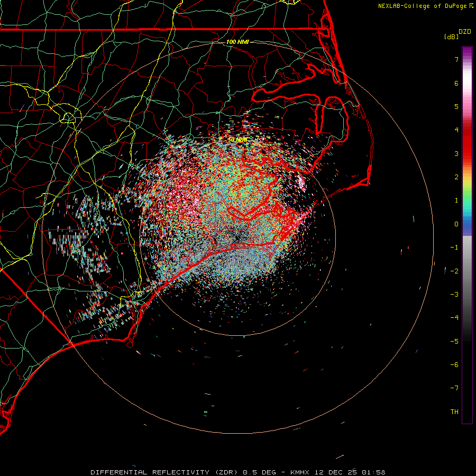The height and width of the screenshot is (476, 476).
Task: Click the 5 value on the color scale
Action: (x=456, y=106)
